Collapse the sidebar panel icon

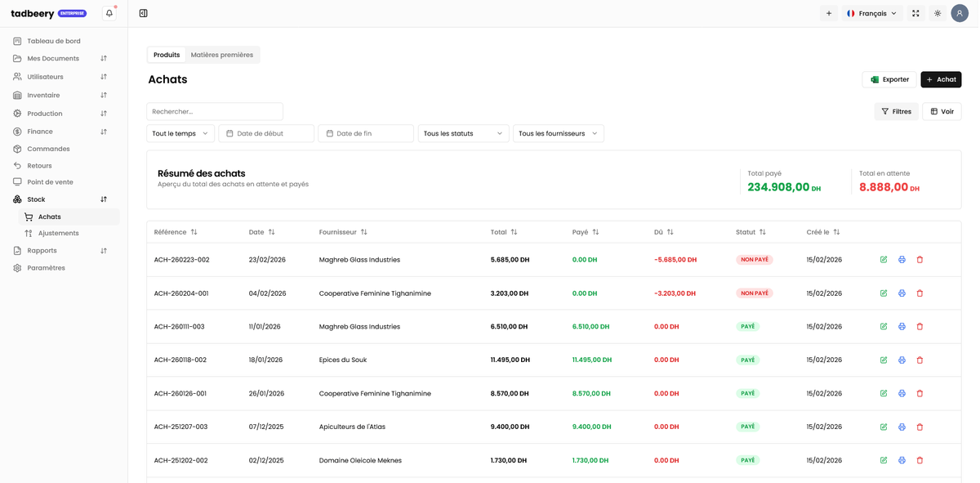tap(144, 13)
